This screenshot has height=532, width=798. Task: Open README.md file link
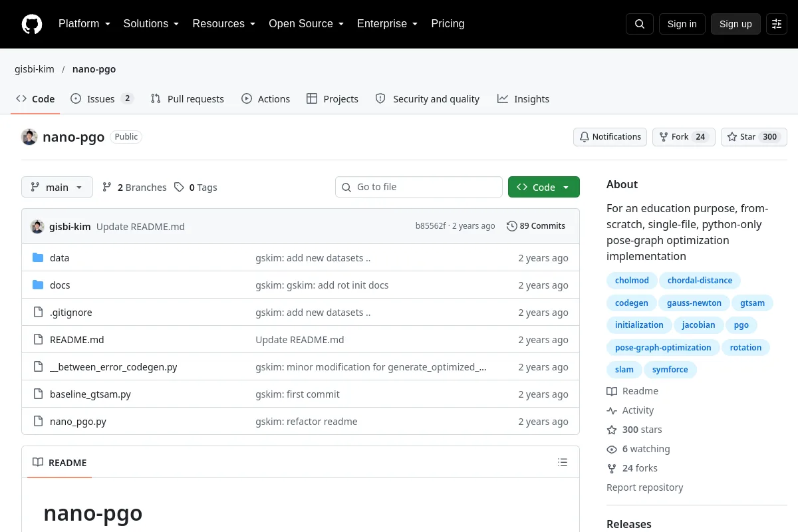coord(77,340)
